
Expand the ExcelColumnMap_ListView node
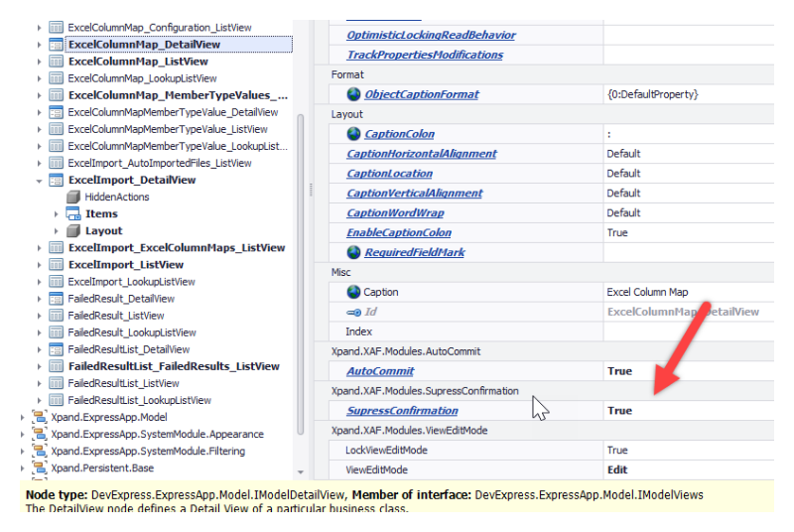(x=39, y=62)
